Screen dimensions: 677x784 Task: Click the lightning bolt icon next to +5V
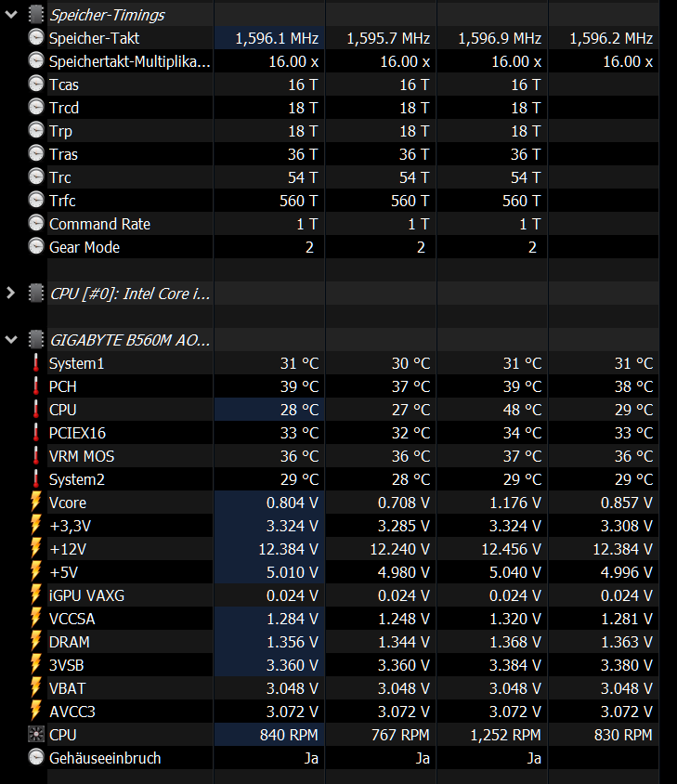[x=36, y=571]
